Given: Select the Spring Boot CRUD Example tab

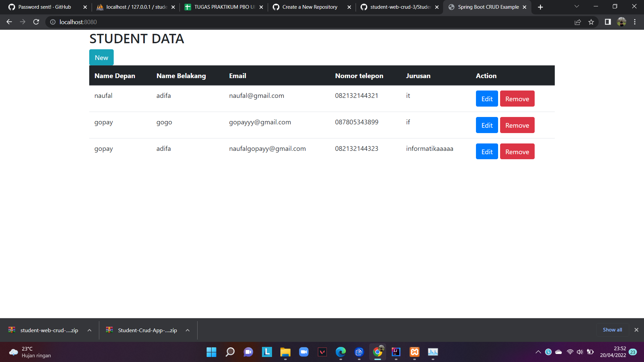Looking at the screenshot, I should (488, 7).
